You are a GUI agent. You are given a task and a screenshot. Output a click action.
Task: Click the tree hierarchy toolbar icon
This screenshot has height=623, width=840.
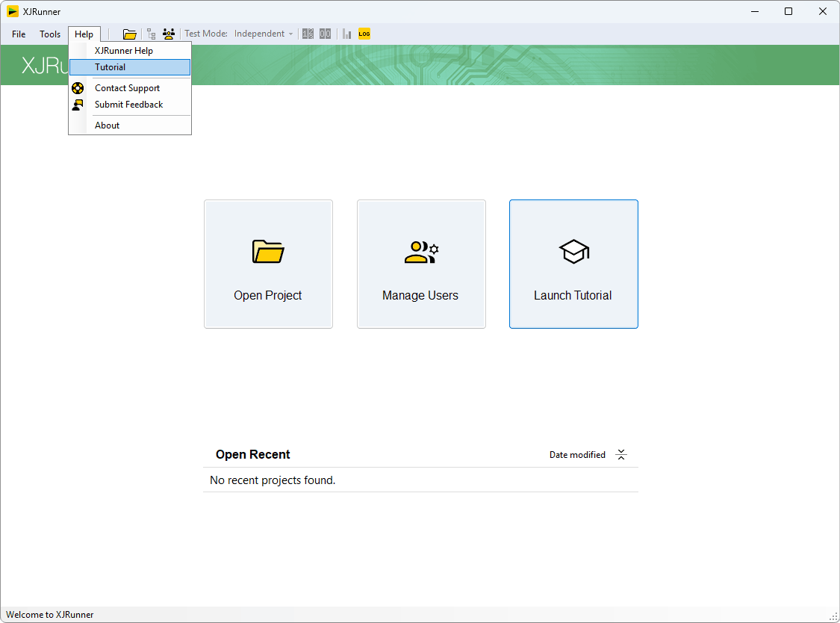(151, 34)
